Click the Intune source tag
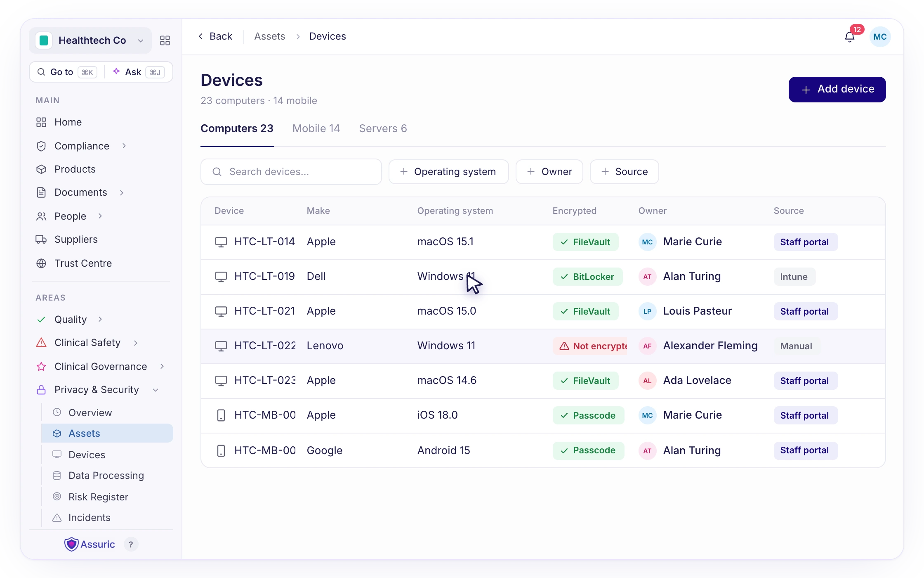The width and height of the screenshot is (924, 578). 794,277
